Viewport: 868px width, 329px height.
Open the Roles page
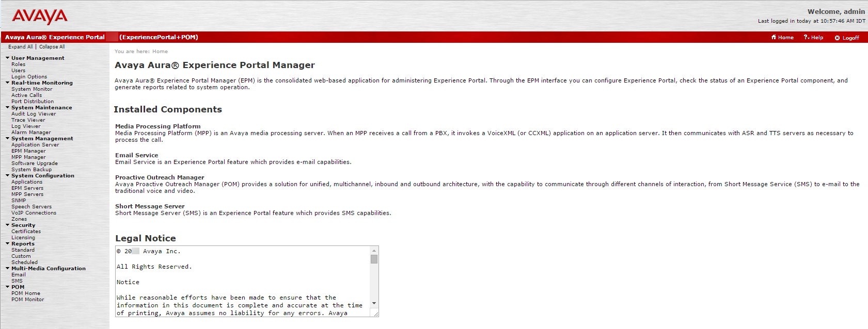(x=19, y=64)
